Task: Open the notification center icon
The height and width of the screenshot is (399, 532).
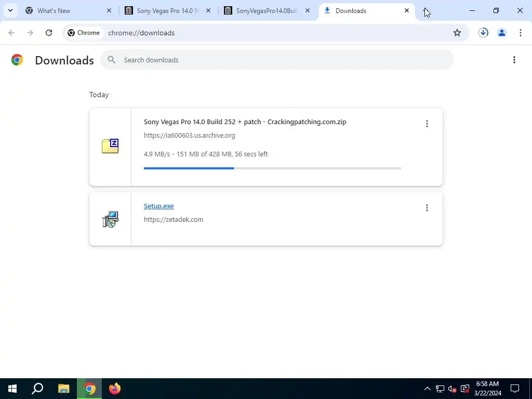Action: coord(515,389)
